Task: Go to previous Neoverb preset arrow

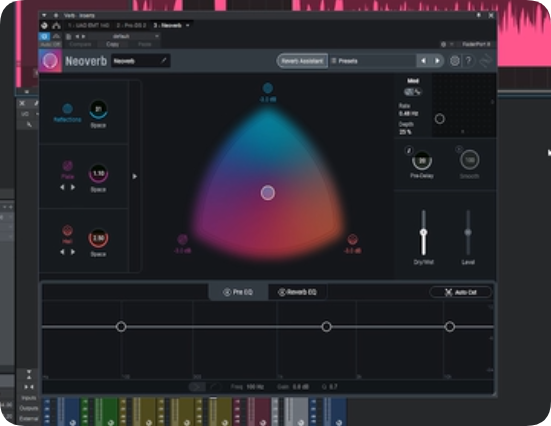Action: (x=423, y=61)
